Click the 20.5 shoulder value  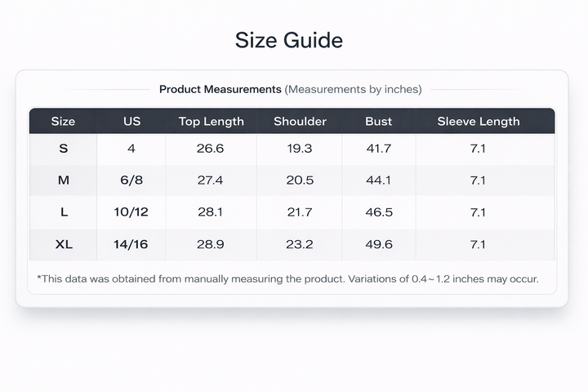300,180
